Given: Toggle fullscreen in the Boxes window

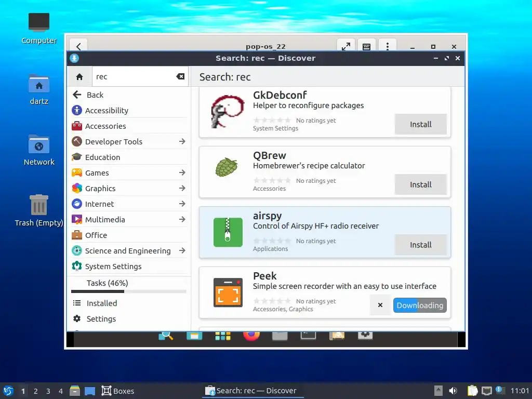Looking at the screenshot, I should (x=345, y=46).
